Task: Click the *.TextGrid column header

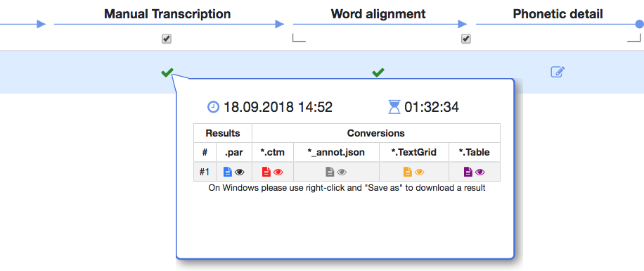Action: (x=413, y=153)
